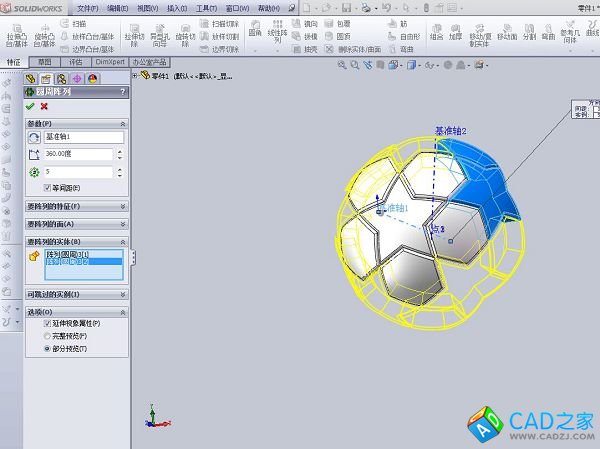Select the 拉伸凸台/基体 extrude boss tool
This screenshot has height=449, width=600.
(x=16, y=36)
